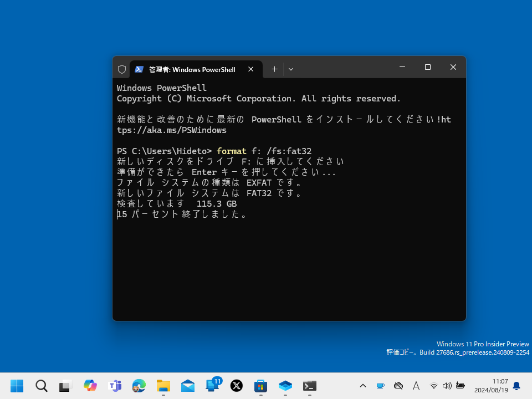Click the Wi-Fi status icon
The height and width of the screenshot is (399, 532).
tap(434, 386)
